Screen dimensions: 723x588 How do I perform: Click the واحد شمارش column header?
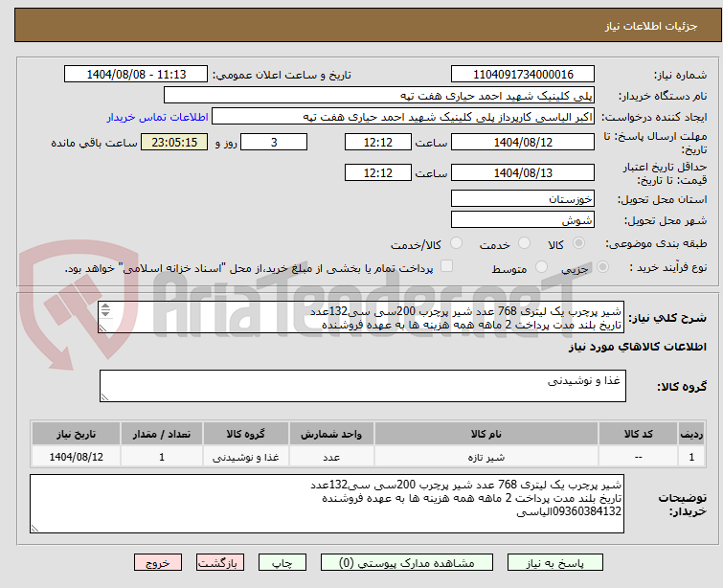[331, 434]
